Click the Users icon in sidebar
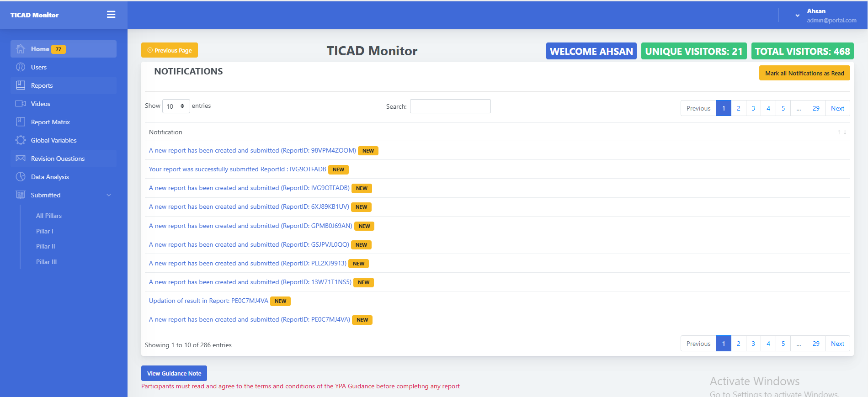Viewport: 868px width, 397px height. 21,67
